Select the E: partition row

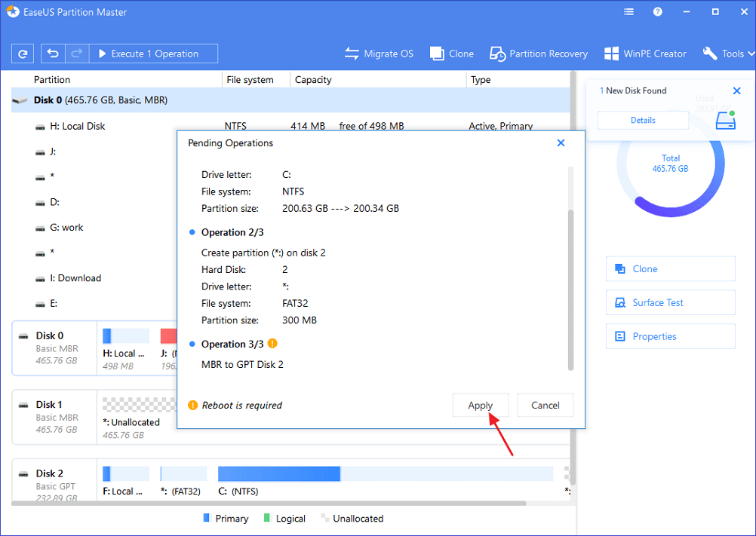(94, 303)
